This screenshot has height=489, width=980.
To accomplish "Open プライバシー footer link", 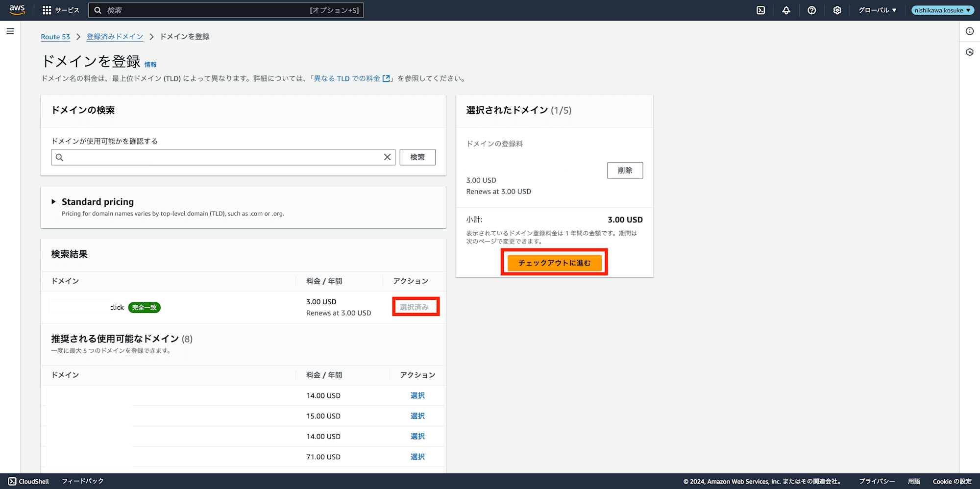I will coord(877,481).
